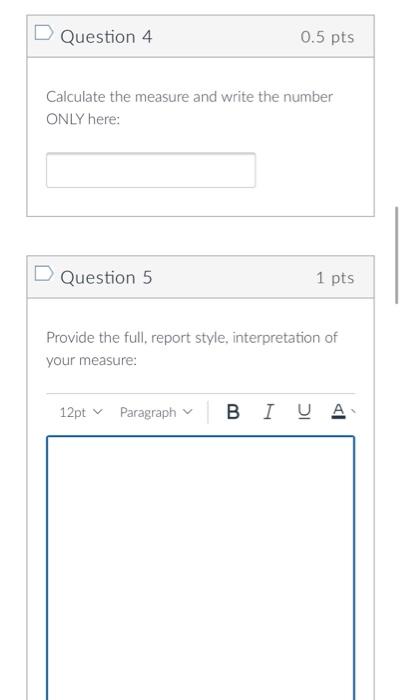The height and width of the screenshot is (700, 402).
Task: Toggle bold formatting in the editor toolbar
Action: pos(233,412)
